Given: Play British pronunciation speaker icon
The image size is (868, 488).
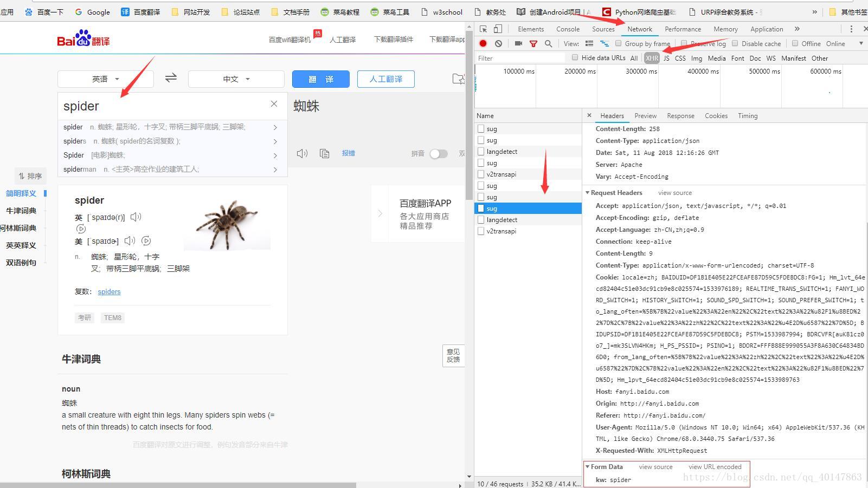Looking at the screenshot, I should tap(136, 217).
